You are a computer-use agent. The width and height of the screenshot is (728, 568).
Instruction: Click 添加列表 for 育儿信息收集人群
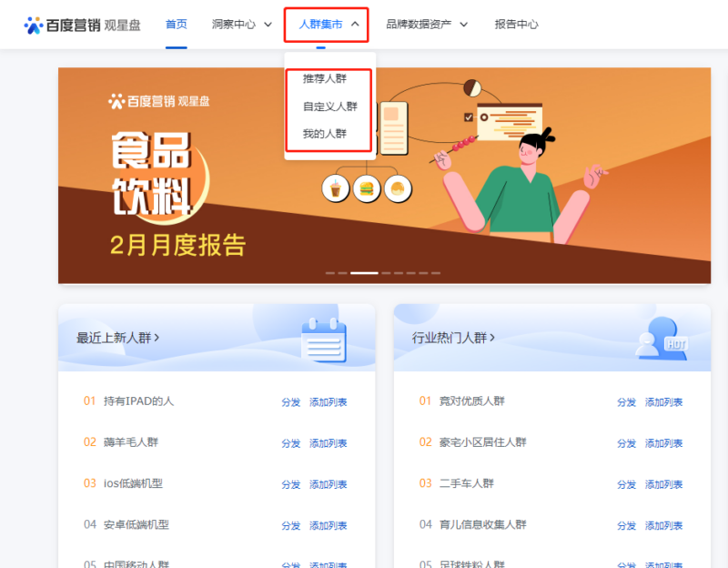coord(663,525)
